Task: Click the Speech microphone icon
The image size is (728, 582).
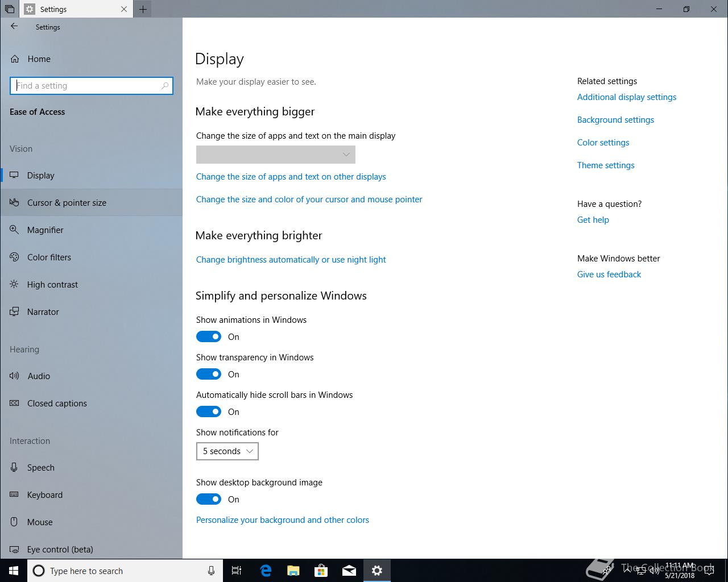Action: tap(14, 467)
